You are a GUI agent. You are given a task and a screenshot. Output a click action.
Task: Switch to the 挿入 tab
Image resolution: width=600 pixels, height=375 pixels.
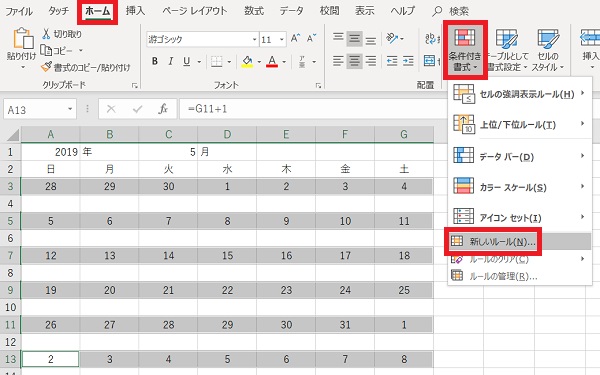point(135,11)
